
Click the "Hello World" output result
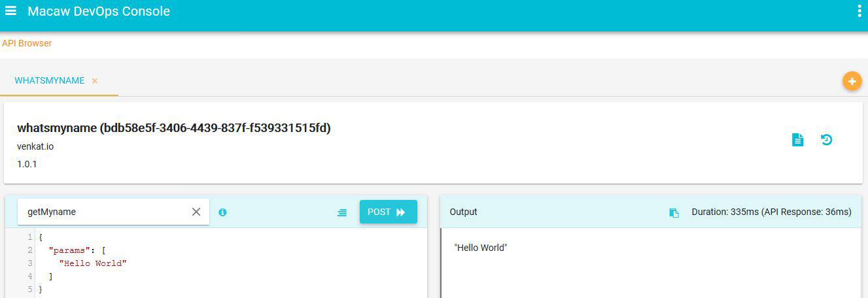pyautogui.click(x=480, y=248)
